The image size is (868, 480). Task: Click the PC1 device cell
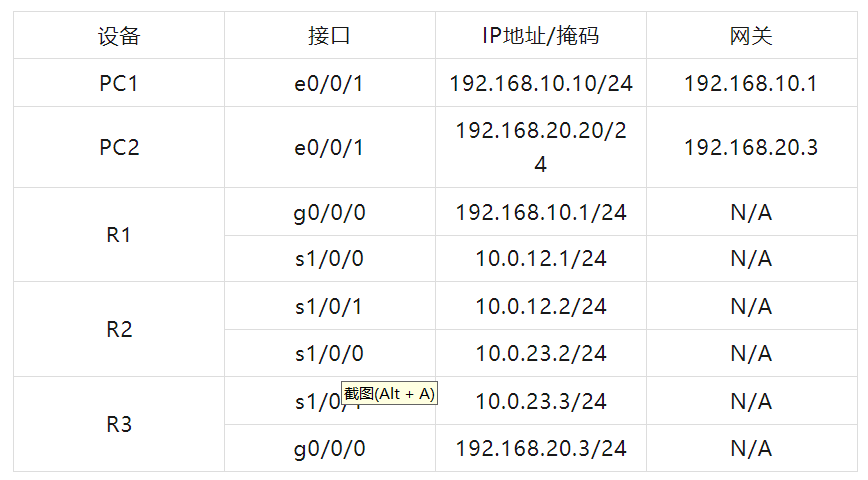[118, 83]
